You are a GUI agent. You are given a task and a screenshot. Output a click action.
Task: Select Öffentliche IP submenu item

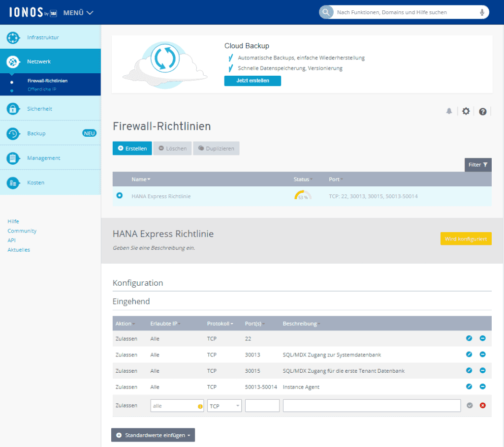(42, 89)
